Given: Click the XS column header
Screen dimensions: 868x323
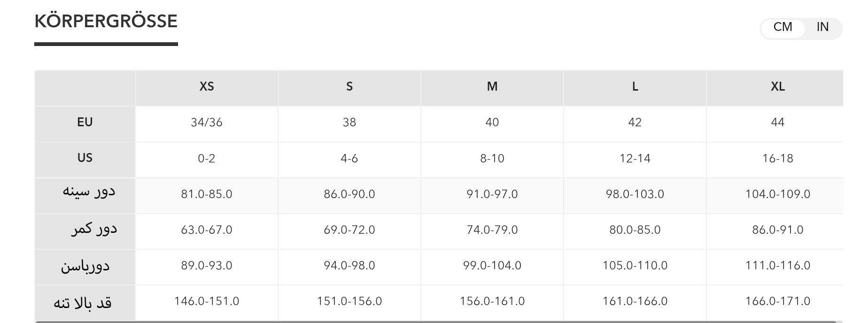Looking at the screenshot, I should pyautogui.click(x=207, y=87).
